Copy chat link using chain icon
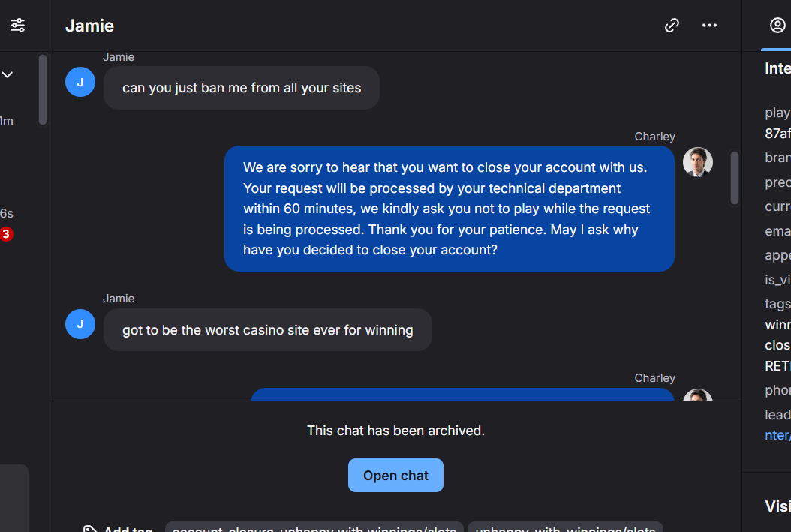 672,26
